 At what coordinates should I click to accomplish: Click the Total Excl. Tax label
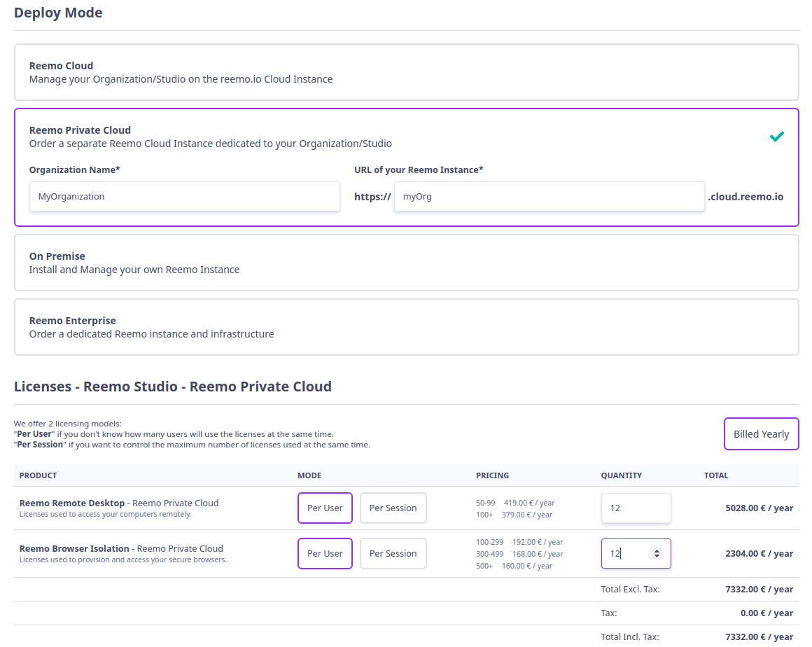tap(630, 589)
